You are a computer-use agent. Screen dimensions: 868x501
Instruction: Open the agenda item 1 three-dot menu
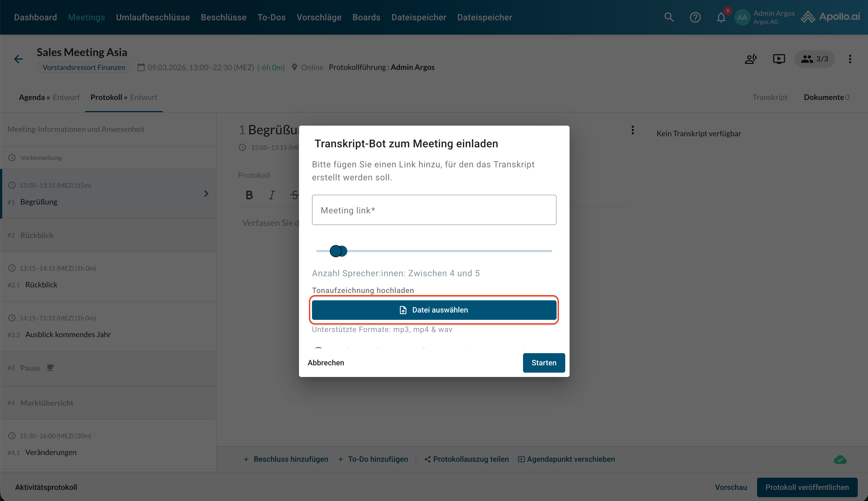point(633,130)
